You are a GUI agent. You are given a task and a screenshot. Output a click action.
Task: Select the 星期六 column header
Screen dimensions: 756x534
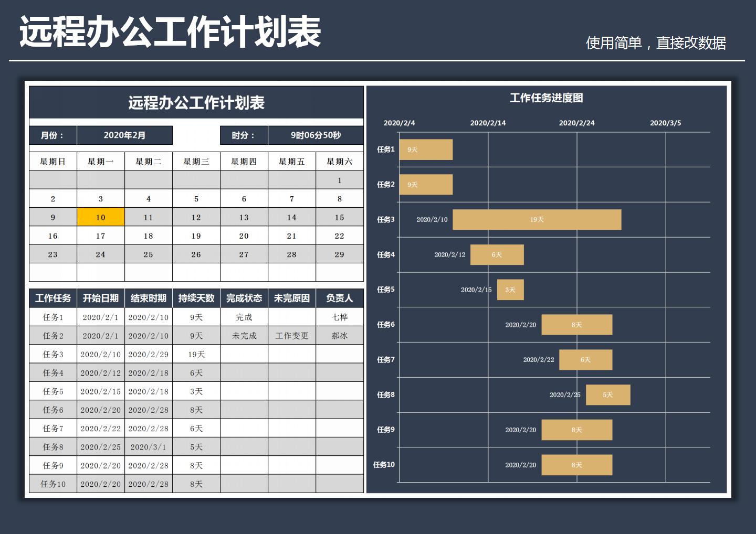point(339,161)
